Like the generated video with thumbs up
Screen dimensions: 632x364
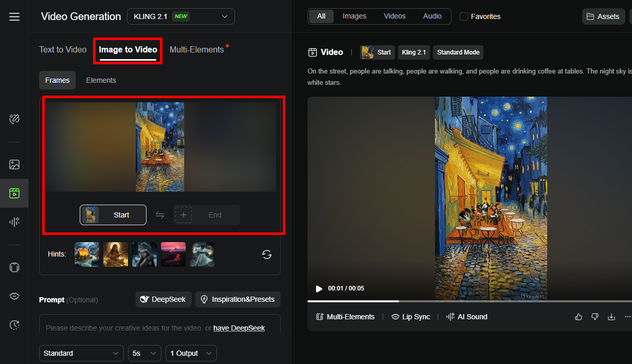click(579, 317)
